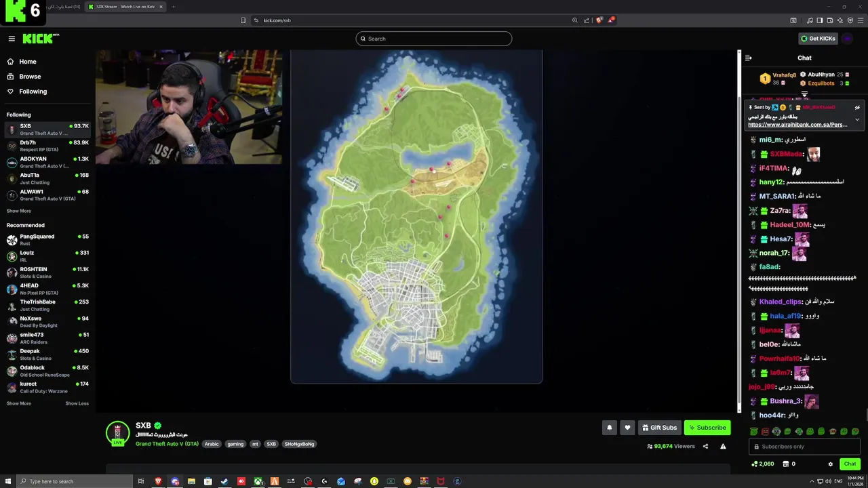Select the gaming tag

(235, 444)
